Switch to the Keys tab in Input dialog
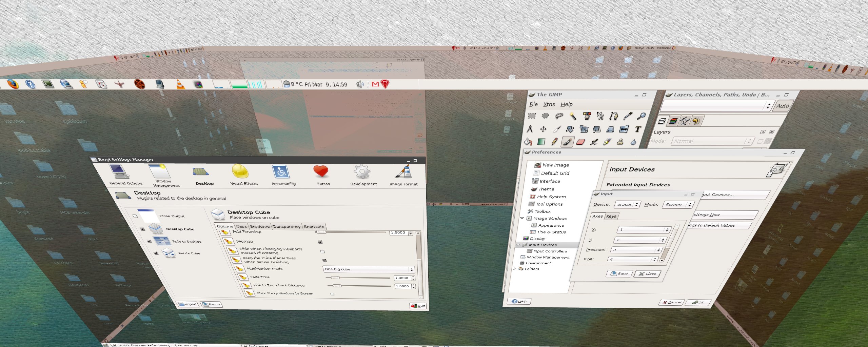Viewport: 868px width, 347px height. [611, 216]
